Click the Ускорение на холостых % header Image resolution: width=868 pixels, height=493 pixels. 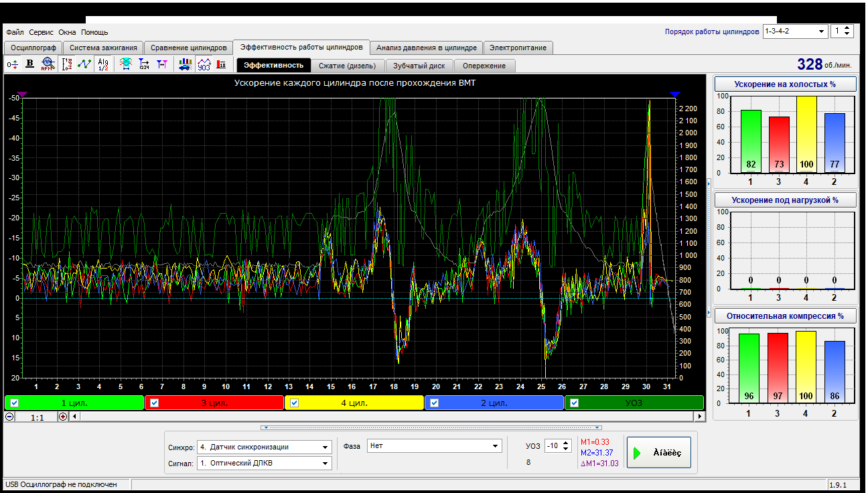coord(785,84)
